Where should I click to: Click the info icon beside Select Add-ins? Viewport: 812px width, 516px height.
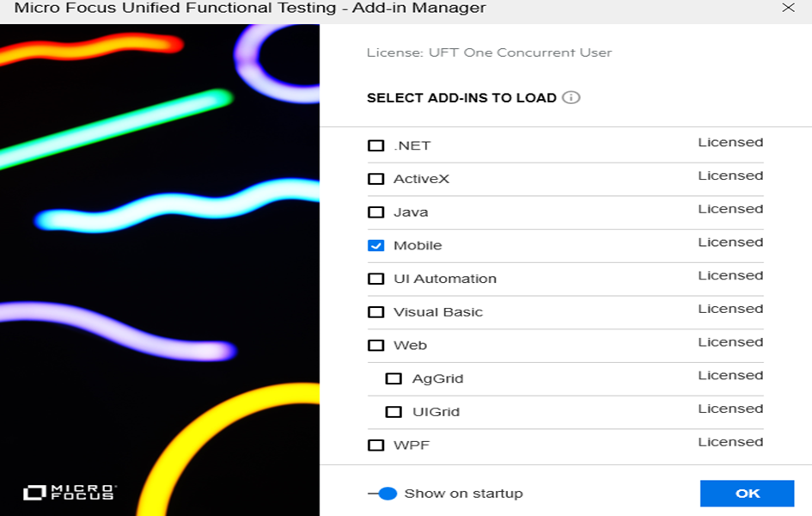(571, 97)
